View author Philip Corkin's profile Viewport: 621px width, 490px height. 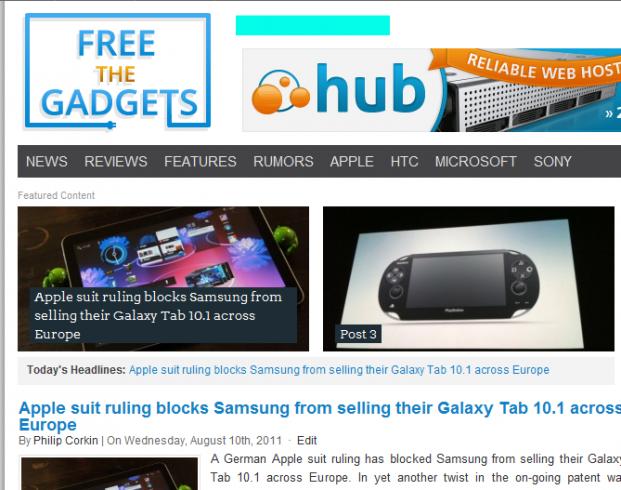coord(65,440)
